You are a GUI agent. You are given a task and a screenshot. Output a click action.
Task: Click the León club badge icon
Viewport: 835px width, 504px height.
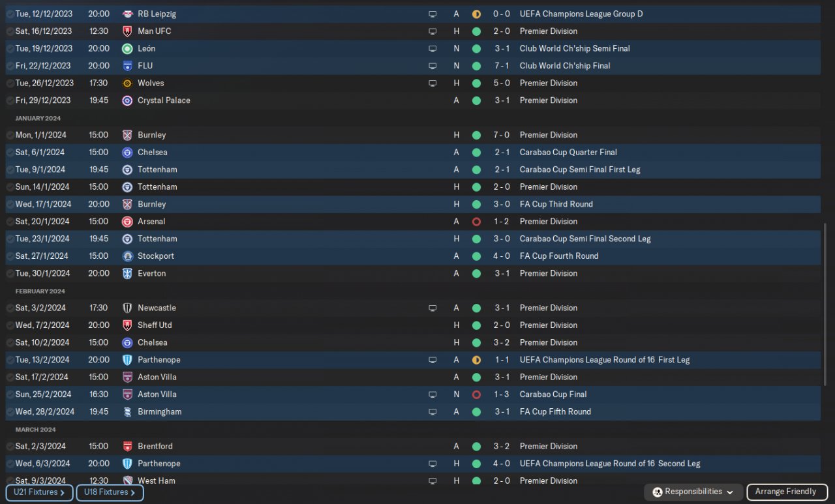(127, 48)
